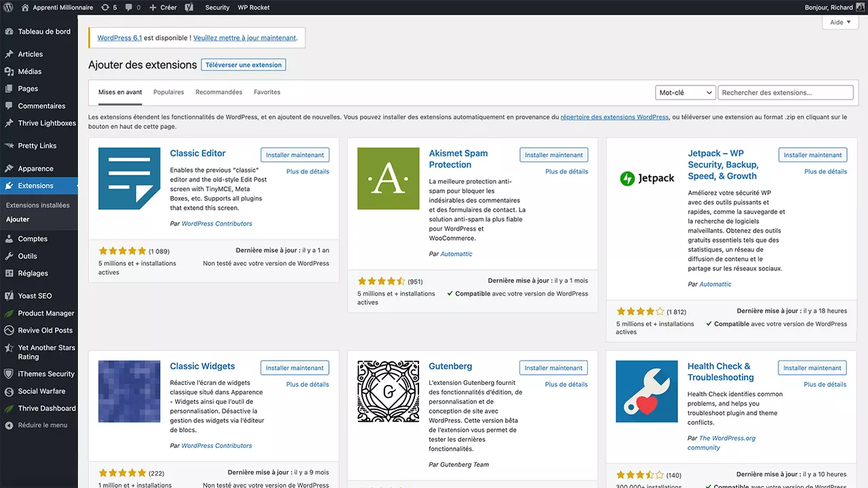
Task: Open Extensions installées submenu item
Action: (38, 205)
